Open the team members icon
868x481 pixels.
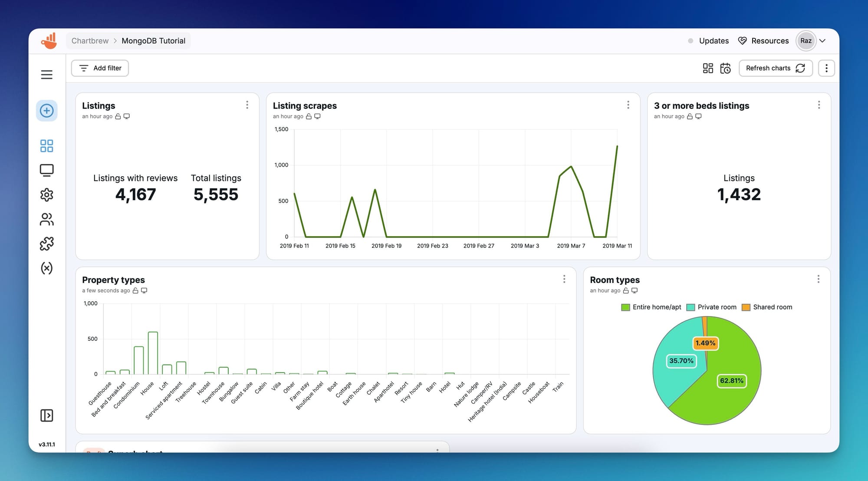[46, 219]
